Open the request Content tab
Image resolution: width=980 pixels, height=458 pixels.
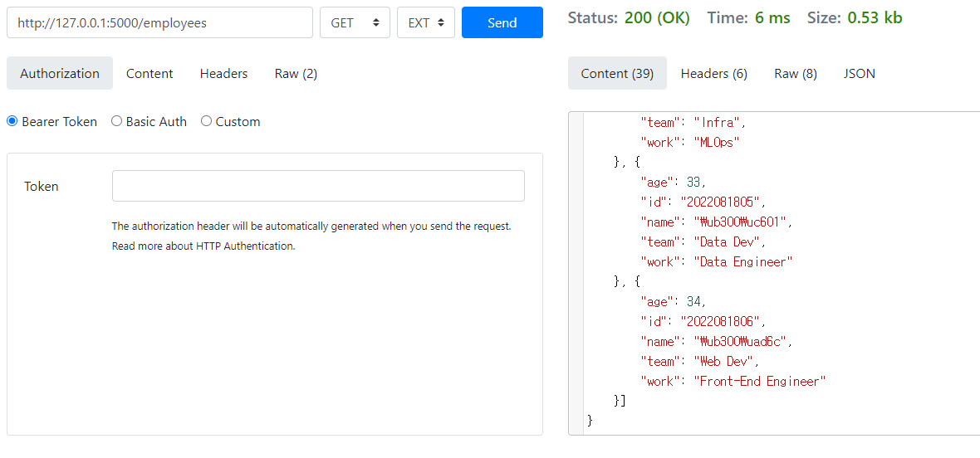tap(149, 73)
